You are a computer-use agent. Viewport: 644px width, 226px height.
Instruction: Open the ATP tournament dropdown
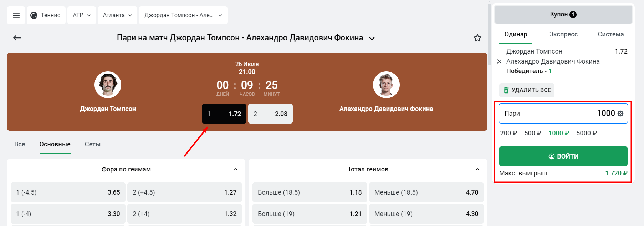pyautogui.click(x=81, y=15)
